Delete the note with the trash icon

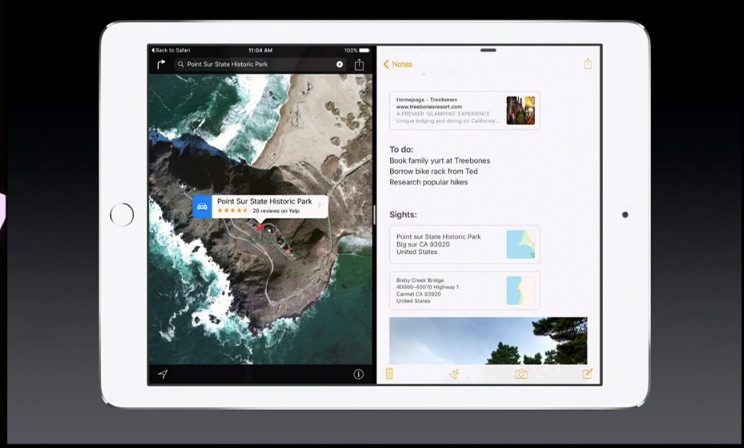tap(390, 374)
